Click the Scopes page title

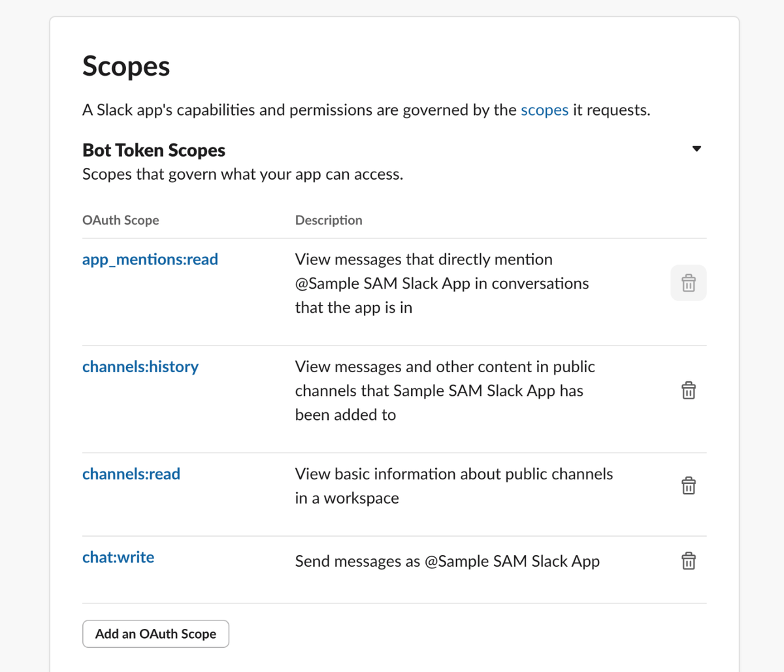[x=126, y=67]
